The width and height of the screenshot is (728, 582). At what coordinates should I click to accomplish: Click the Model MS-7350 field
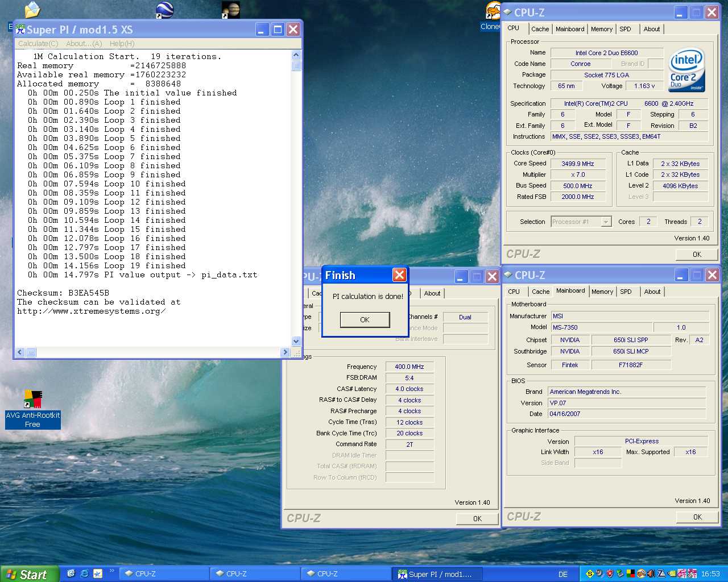coord(601,327)
